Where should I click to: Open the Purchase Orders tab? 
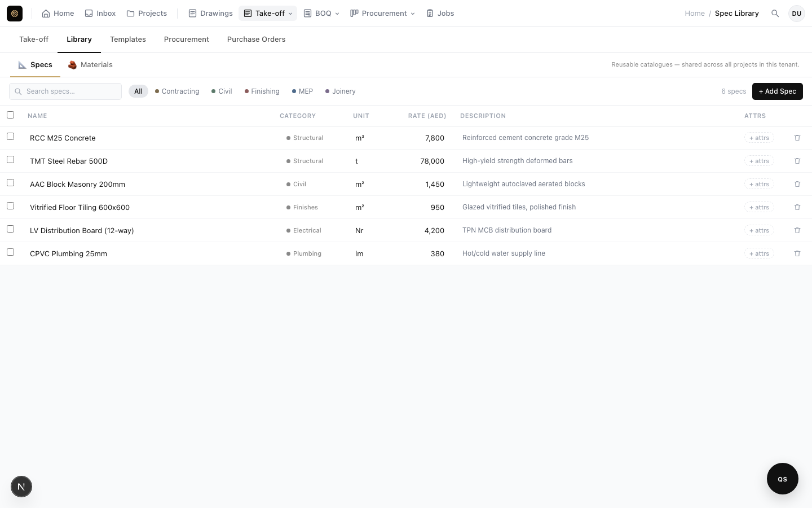[x=256, y=40]
